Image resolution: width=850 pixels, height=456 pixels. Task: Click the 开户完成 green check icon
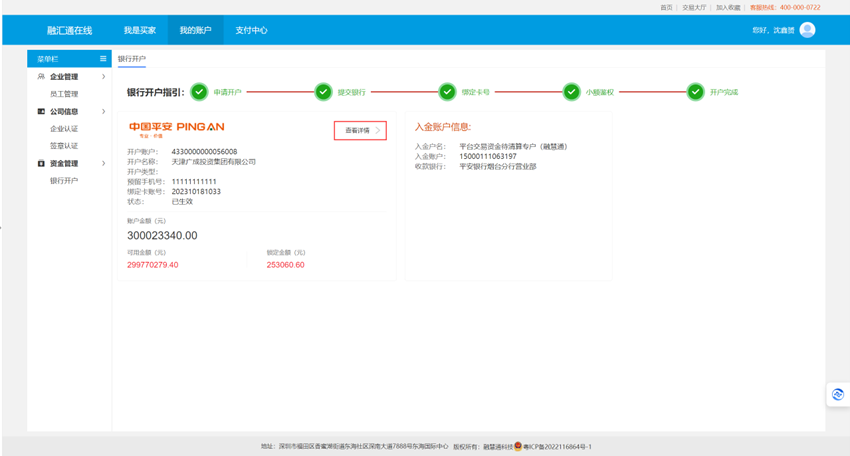pos(695,92)
